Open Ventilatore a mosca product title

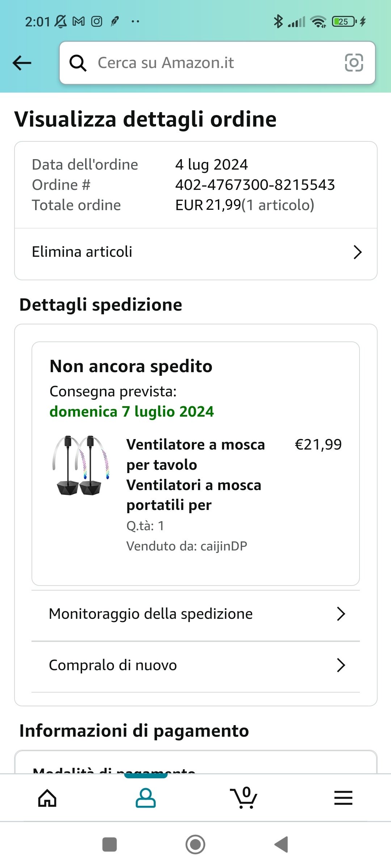196,475
